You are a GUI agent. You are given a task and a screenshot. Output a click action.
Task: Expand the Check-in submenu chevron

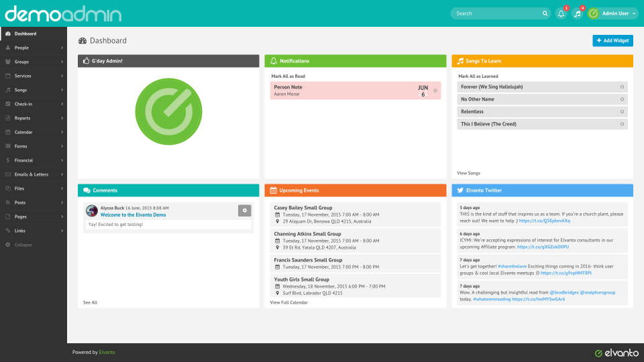coord(62,104)
